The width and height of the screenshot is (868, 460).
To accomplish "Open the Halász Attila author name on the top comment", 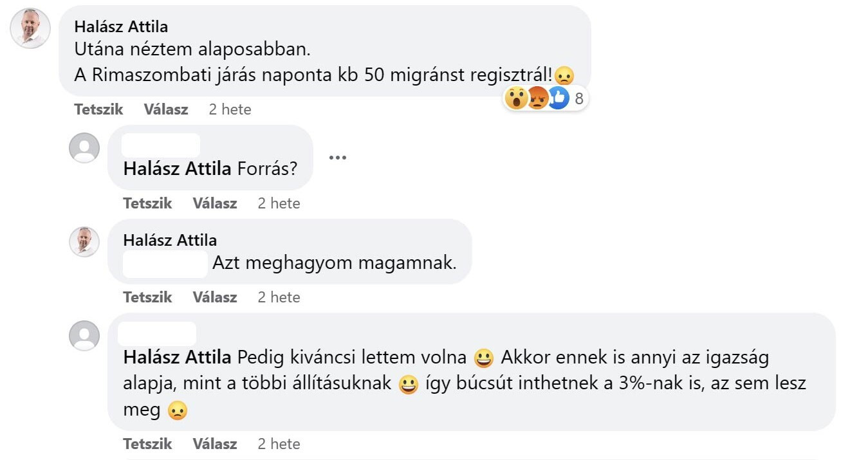I will [121, 26].
